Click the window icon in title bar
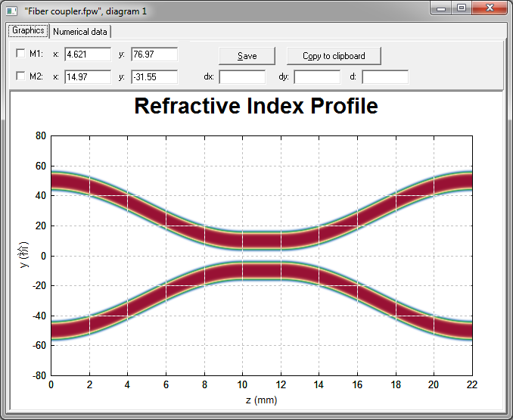Image resolution: width=513 pixels, height=420 pixels. (x=11, y=11)
